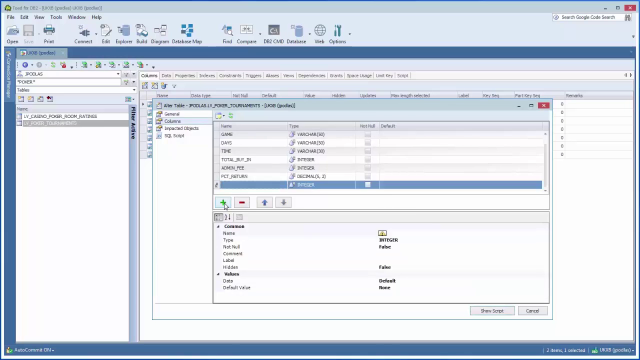Viewport: 640px width, 360px height.
Task: Move column down with arrow button
Action: coord(284,202)
